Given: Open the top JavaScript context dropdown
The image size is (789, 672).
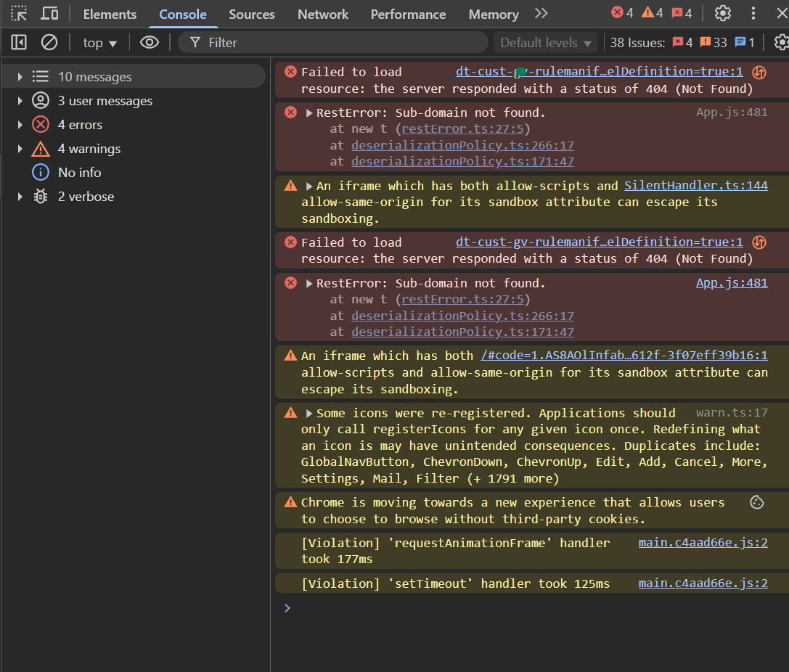Looking at the screenshot, I should coord(99,43).
